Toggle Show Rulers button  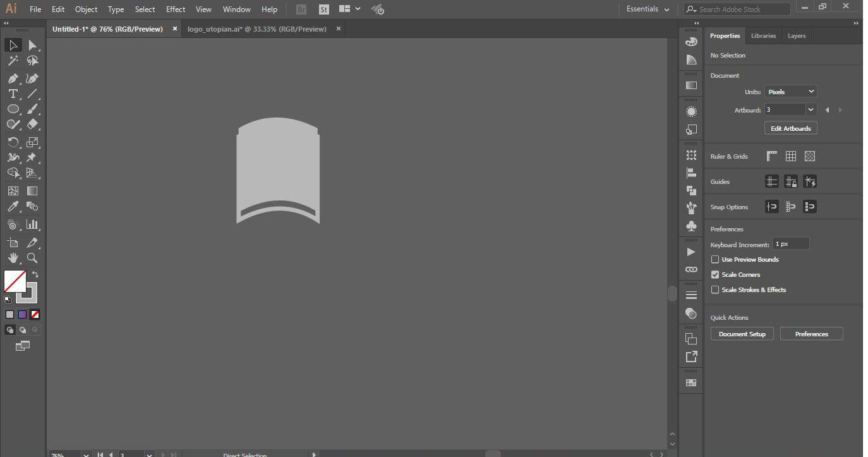[x=772, y=156]
